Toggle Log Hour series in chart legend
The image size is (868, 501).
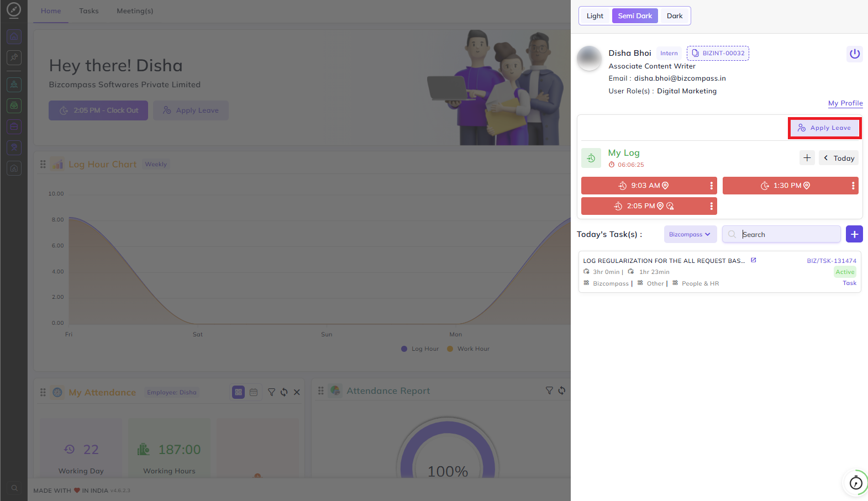click(x=420, y=349)
